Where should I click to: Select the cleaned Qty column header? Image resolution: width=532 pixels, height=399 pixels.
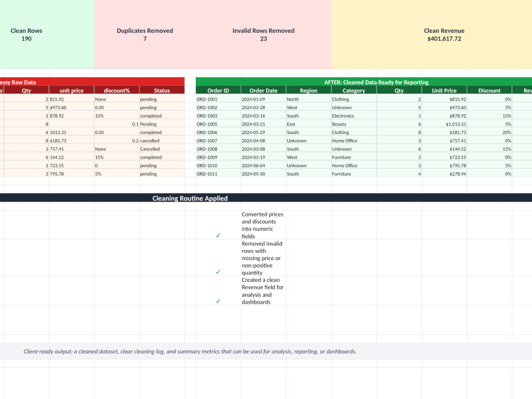point(399,90)
